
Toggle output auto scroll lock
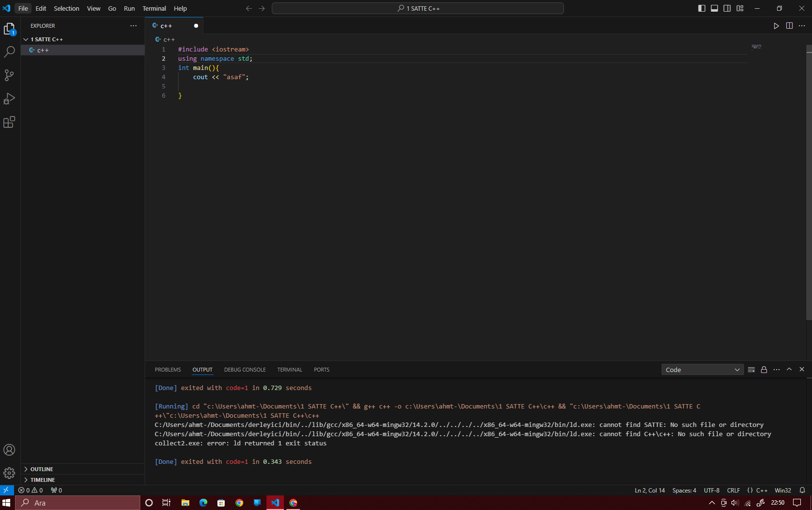click(x=764, y=370)
